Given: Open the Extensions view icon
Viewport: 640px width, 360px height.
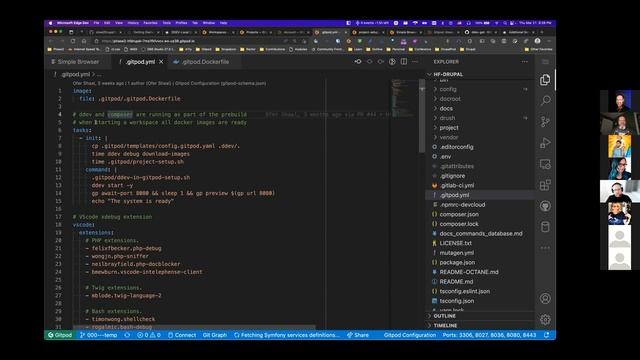Looking at the screenshot, I should pos(545,185).
